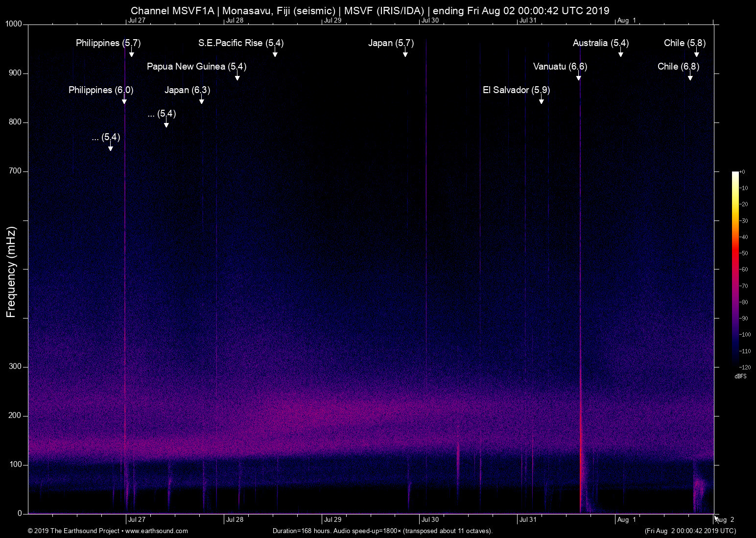Click the Japan (6.3) event arrow
Viewport: 756px width, 538px height.
point(188,90)
